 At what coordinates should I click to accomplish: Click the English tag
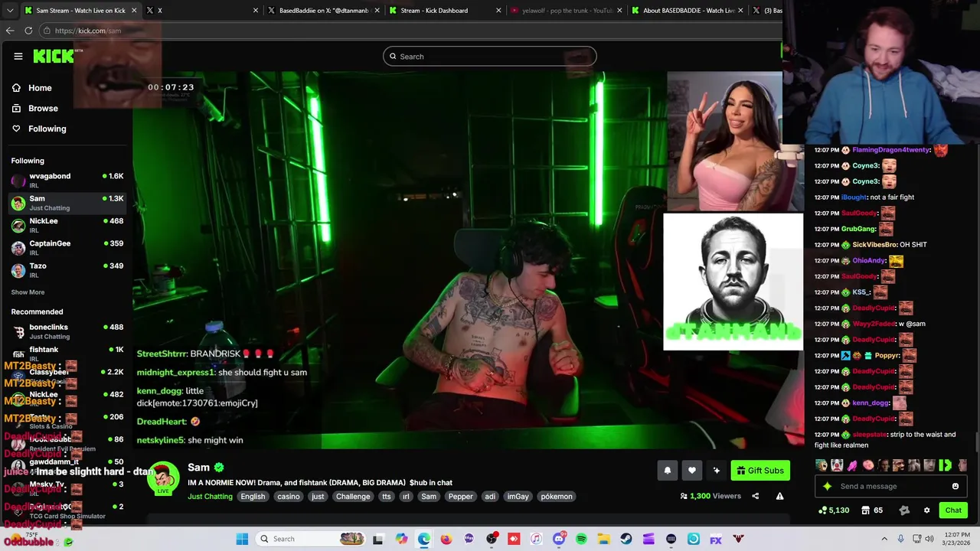point(253,497)
